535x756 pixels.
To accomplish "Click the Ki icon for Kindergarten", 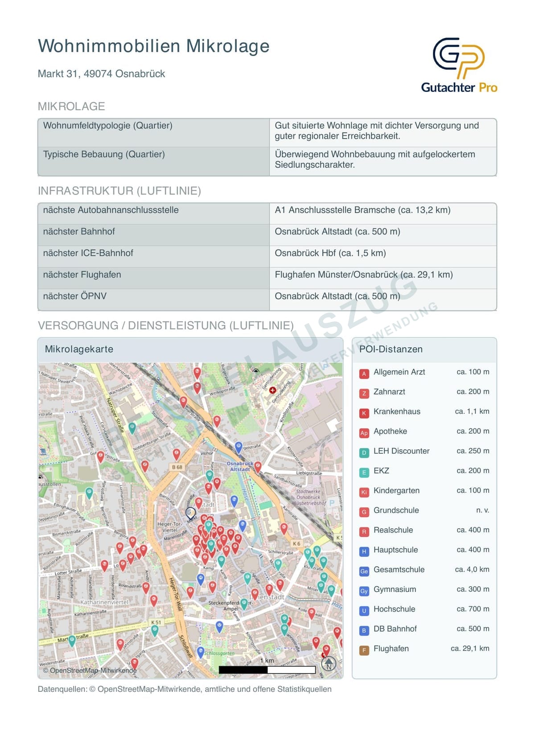I will [x=364, y=492].
